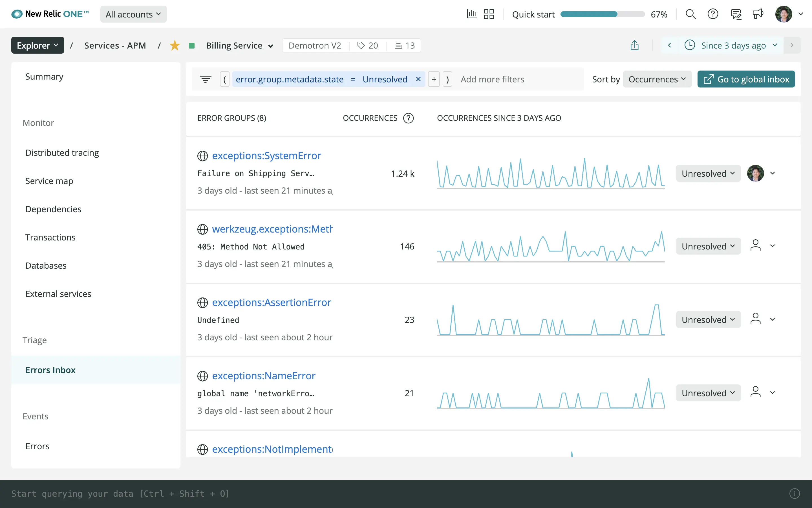Assign user on AssertionError row
812x508 pixels.
pyautogui.click(x=755, y=319)
